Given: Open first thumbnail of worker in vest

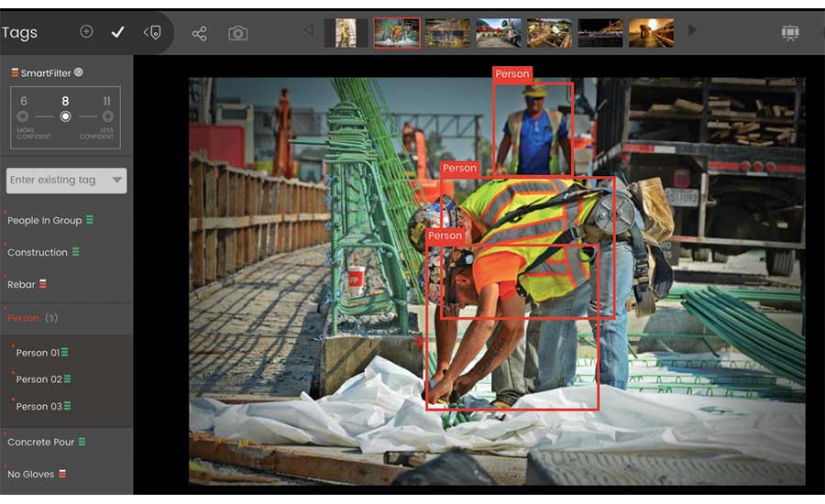Looking at the screenshot, I should (x=346, y=33).
